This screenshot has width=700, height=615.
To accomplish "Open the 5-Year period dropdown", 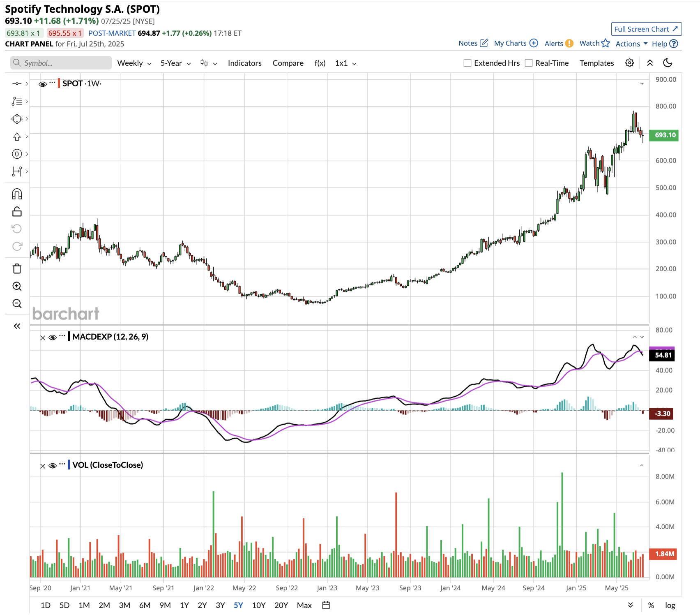I will point(175,63).
